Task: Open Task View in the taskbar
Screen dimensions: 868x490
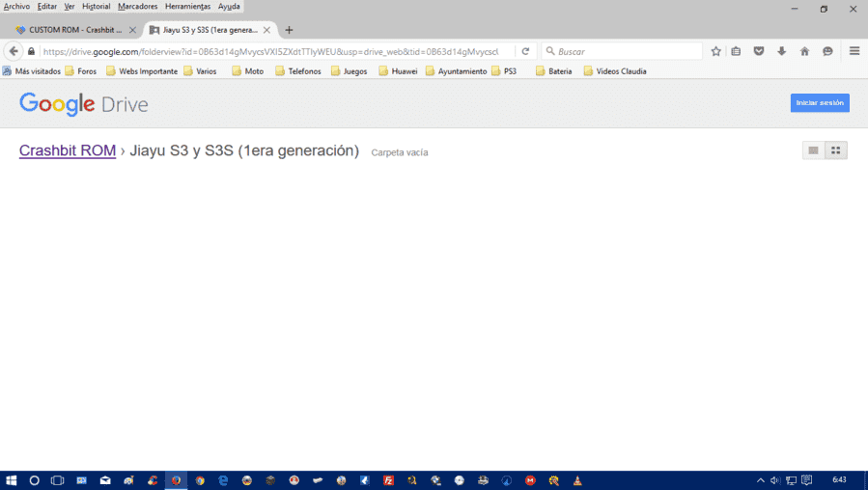Action: [x=58, y=480]
